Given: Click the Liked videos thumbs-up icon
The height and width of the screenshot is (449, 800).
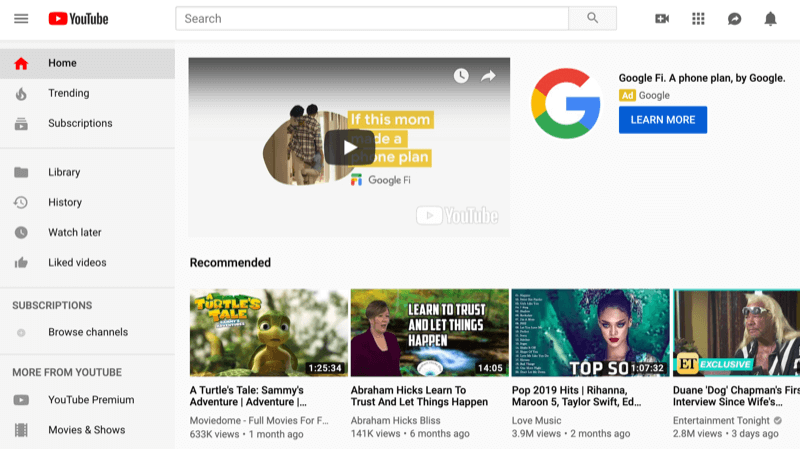Looking at the screenshot, I should pyautogui.click(x=21, y=263).
